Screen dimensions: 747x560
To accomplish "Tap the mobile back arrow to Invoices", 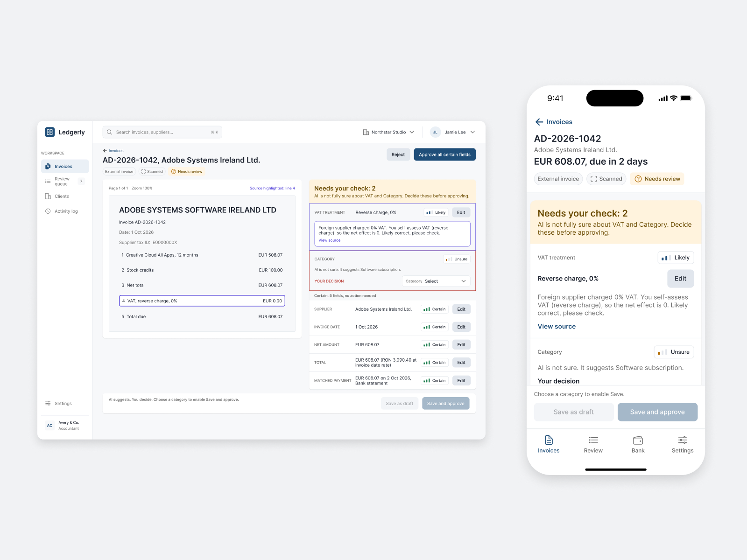I will click(539, 122).
